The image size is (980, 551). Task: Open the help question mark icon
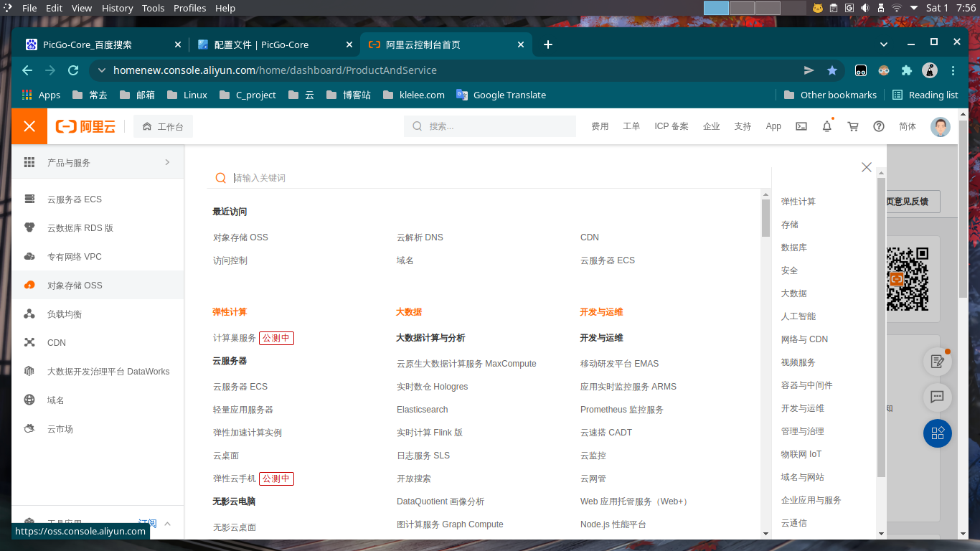click(879, 126)
